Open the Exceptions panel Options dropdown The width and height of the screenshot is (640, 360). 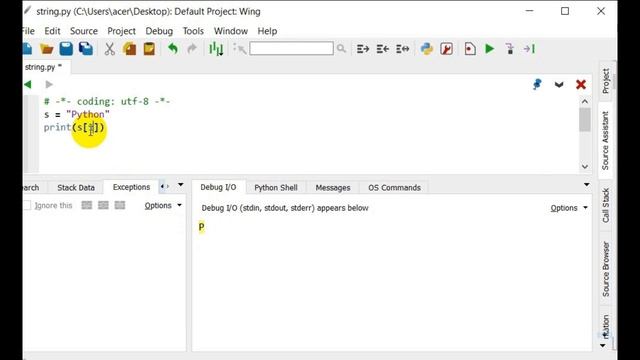pyautogui.click(x=163, y=205)
